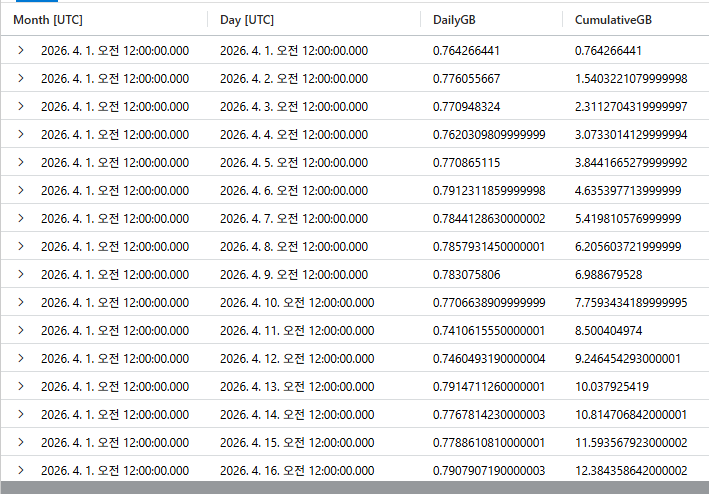Select CumulativeGB value 7.7593434189999995
The image size is (709, 494).
pos(631,303)
